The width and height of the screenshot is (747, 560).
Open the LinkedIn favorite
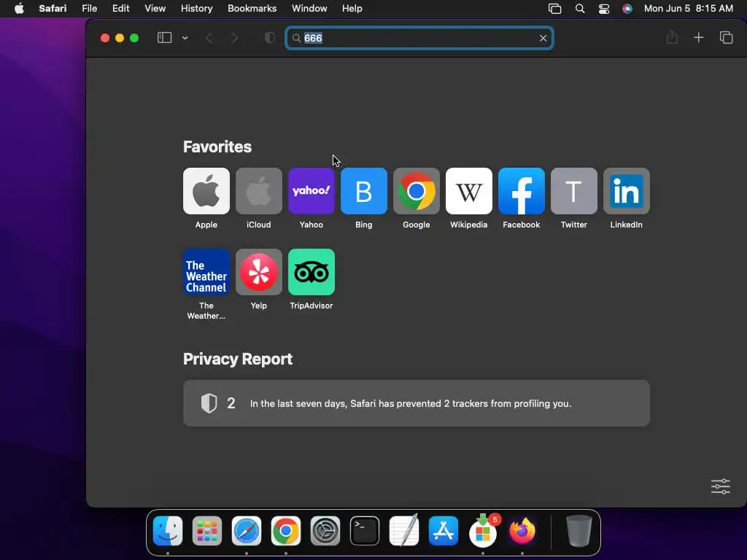627,191
